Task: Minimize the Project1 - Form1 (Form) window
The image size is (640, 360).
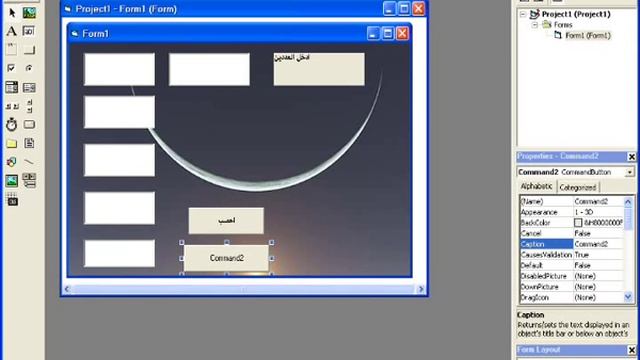Action: click(389, 9)
